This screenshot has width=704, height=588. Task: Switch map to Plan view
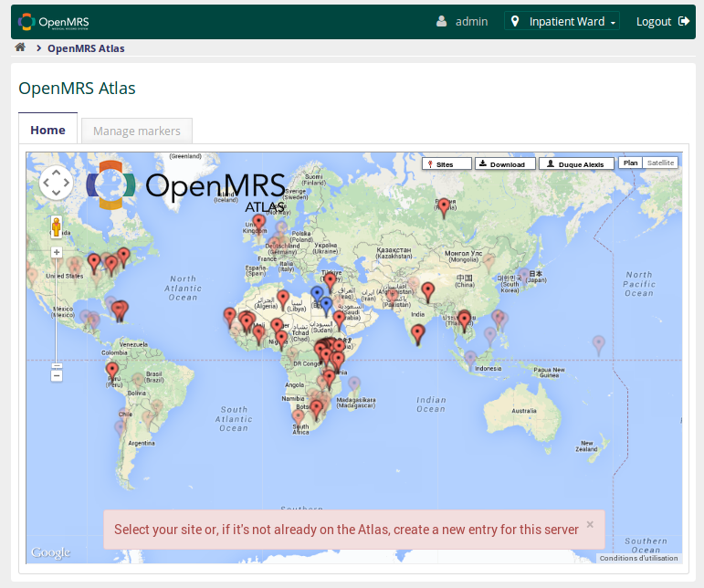(x=630, y=163)
